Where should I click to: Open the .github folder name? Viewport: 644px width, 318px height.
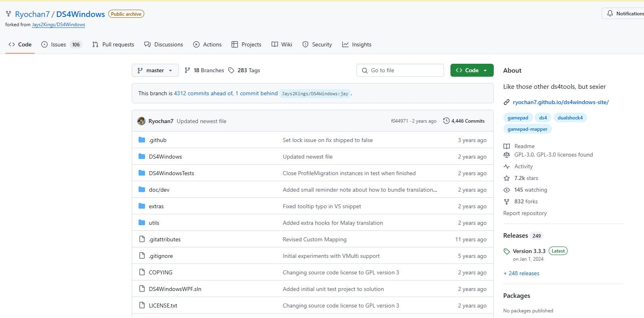coord(158,140)
